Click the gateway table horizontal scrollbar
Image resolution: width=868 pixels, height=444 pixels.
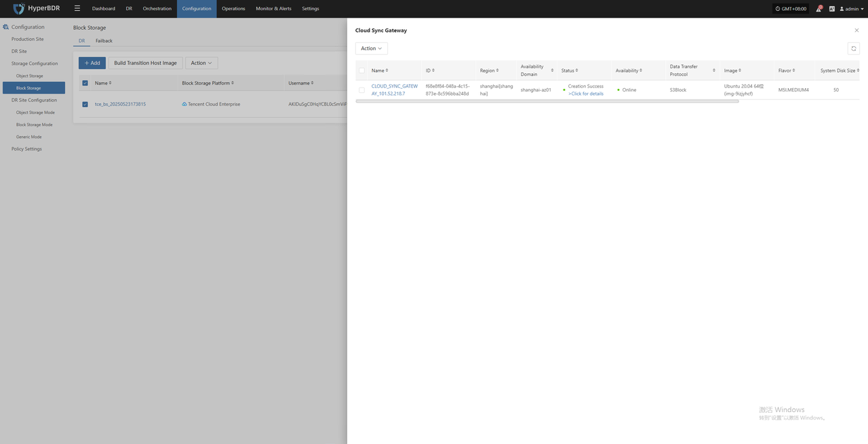[x=547, y=101]
